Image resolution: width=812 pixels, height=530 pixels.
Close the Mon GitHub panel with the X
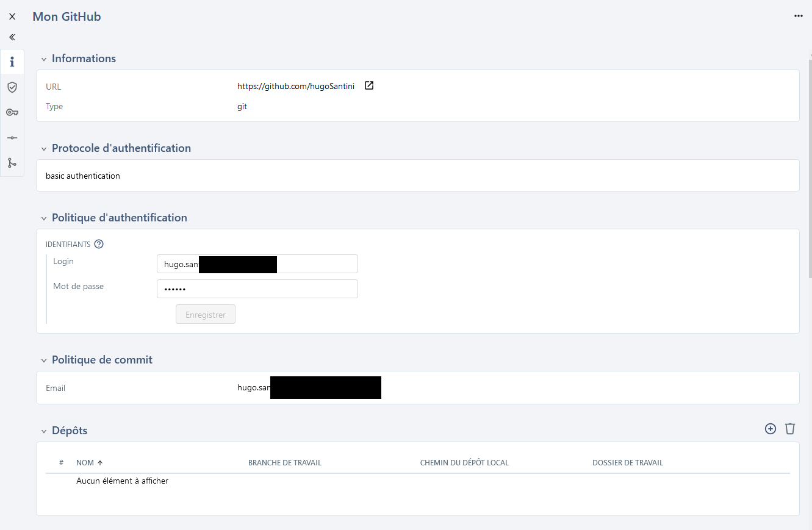(x=12, y=16)
